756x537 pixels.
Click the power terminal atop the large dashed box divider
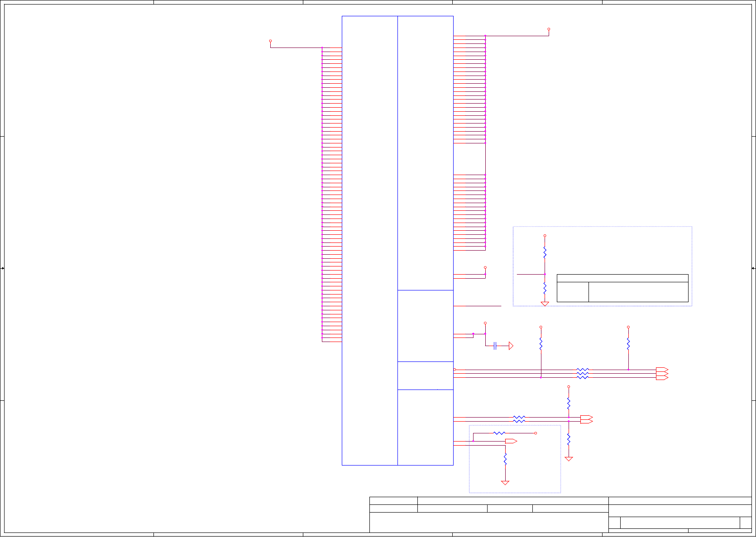point(545,236)
